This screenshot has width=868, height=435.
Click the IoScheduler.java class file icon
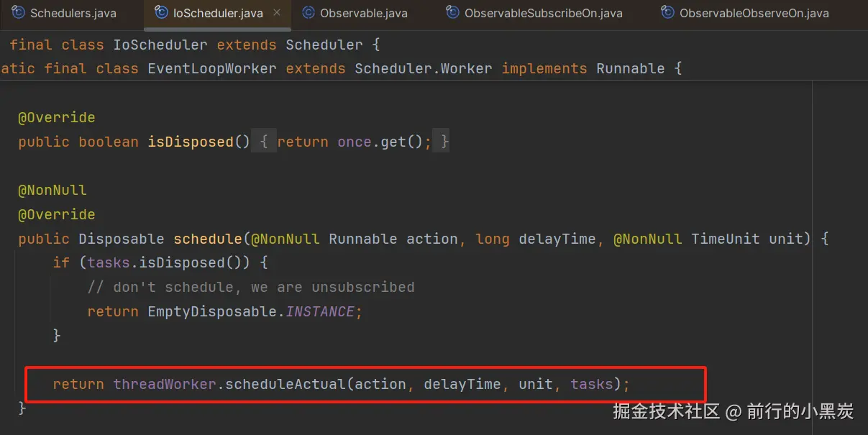(162, 13)
